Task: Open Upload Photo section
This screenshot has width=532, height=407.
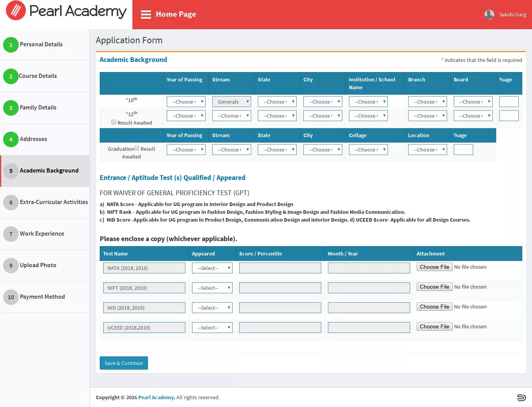Action: coord(38,265)
